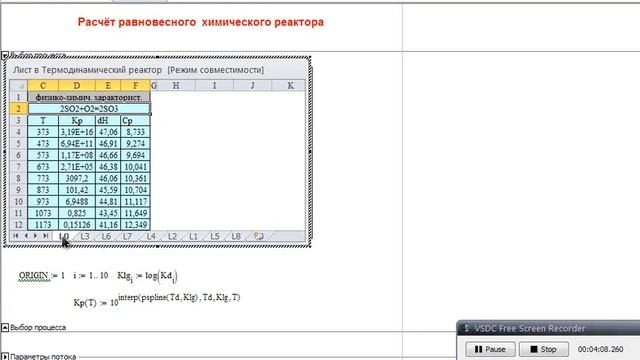The image size is (640, 360).
Task: Click the Klg log(Kd) formula
Action: (x=147, y=276)
